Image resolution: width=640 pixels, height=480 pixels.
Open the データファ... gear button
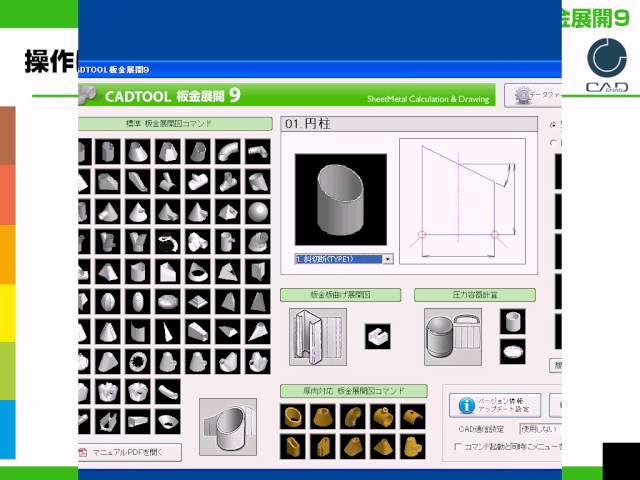click(x=533, y=96)
